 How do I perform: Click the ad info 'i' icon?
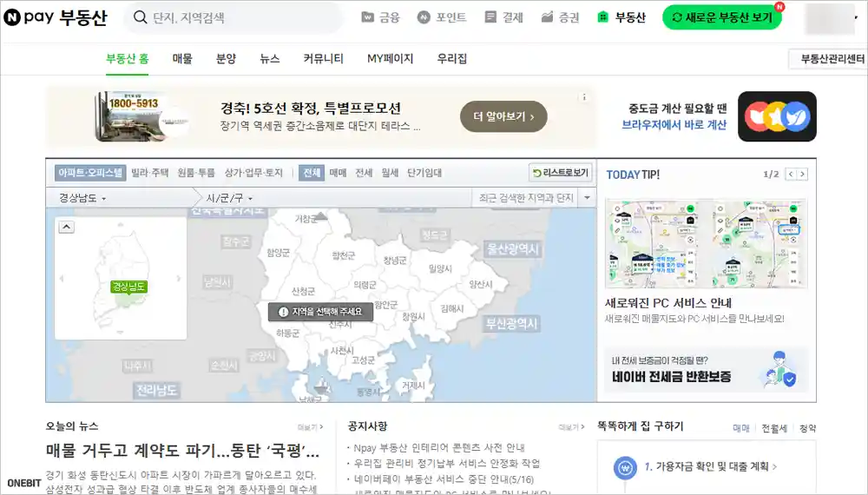(584, 97)
